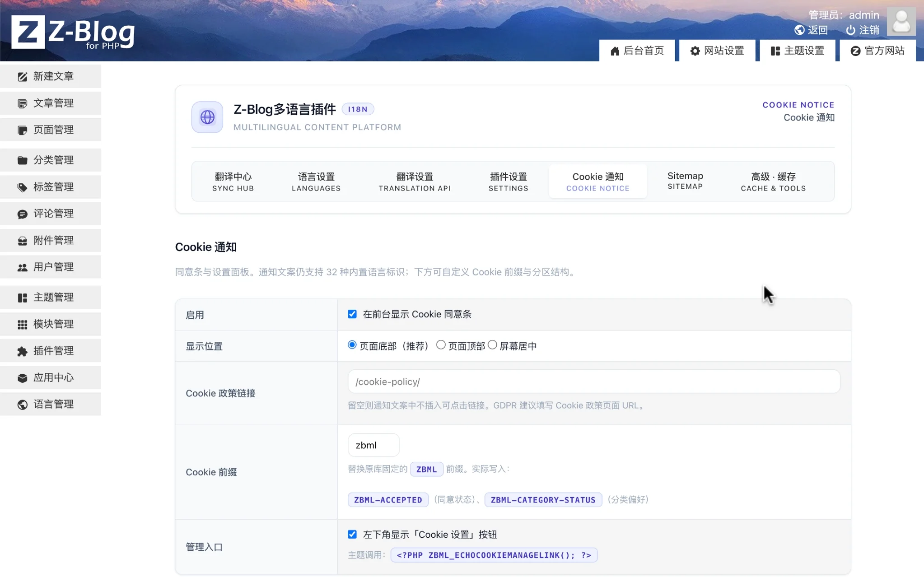
Task: Click the multilingual plugin globe icon
Action: click(x=207, y=117)
